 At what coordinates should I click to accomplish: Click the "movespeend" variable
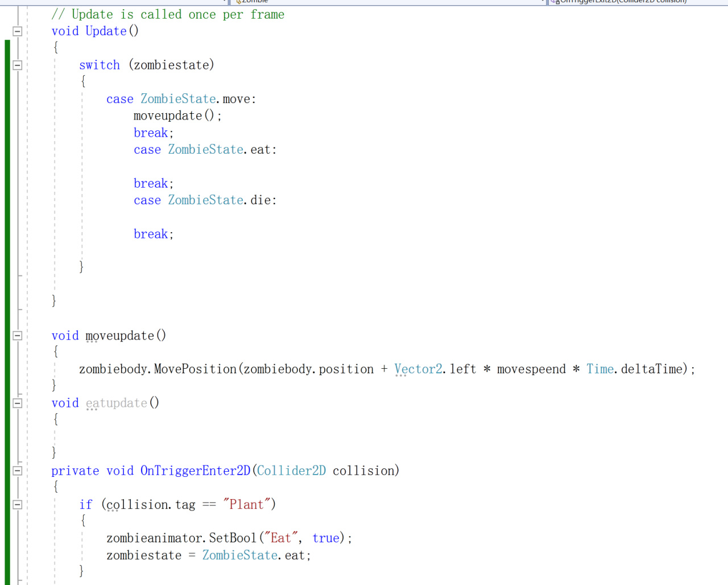(531, 369)
